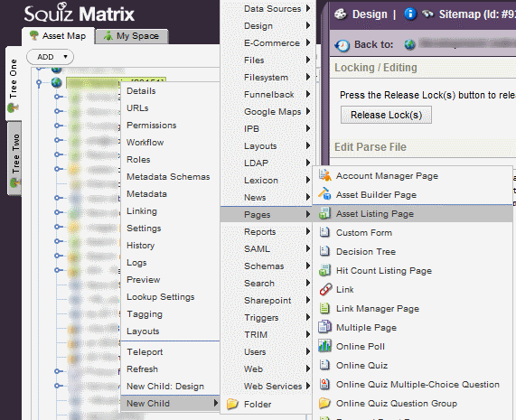Image resolution: width=516 pixels, height=420 pixels.
Task: Click the blue info icon beside Sitemap
Action: (410, 14)
